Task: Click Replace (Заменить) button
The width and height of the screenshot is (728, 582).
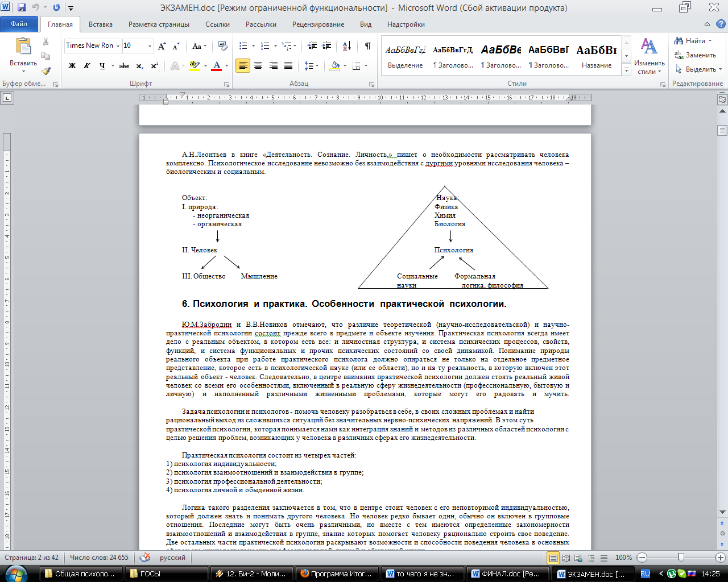Action: pyautogui.click(x=695, y=55)
